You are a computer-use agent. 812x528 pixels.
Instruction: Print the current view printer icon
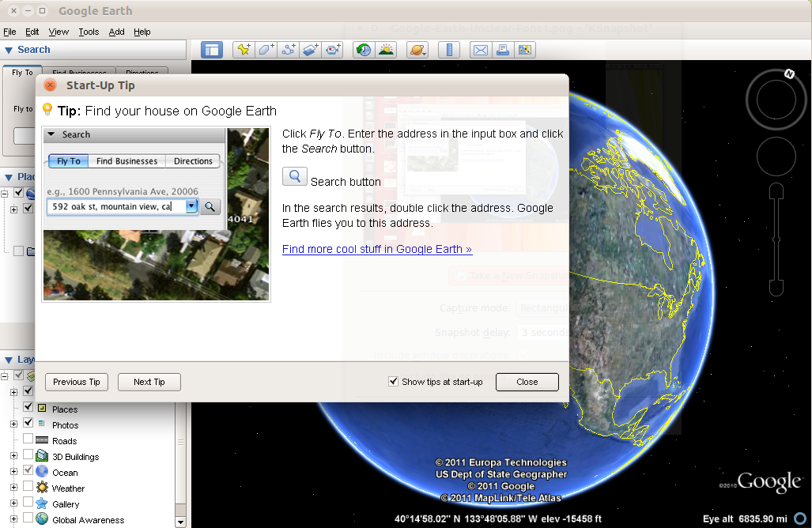point(503,50)
